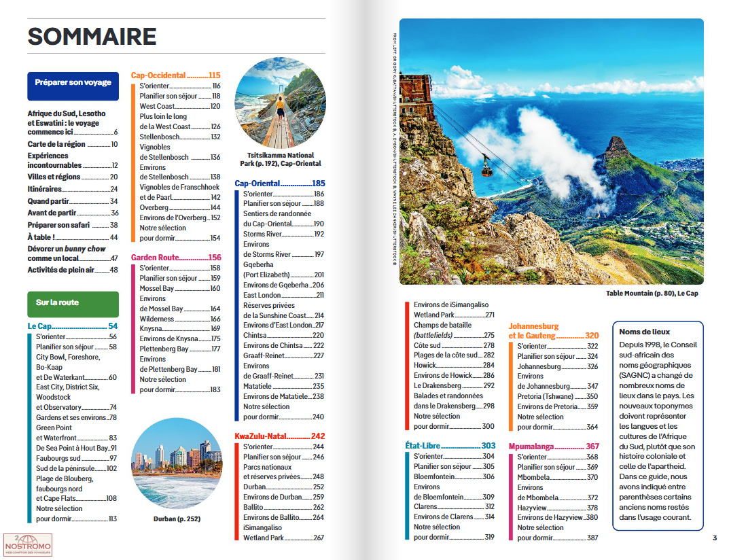This screenshot has width=729, height=560.
Task: Click the À table ! 44 entry
Action: click(73, 237)
